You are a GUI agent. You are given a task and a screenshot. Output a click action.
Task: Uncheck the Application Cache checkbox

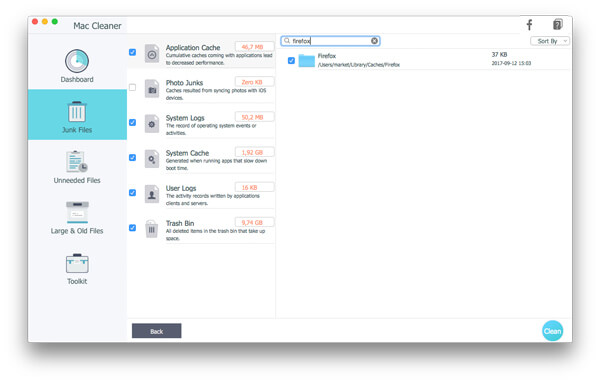coord(132,52)
